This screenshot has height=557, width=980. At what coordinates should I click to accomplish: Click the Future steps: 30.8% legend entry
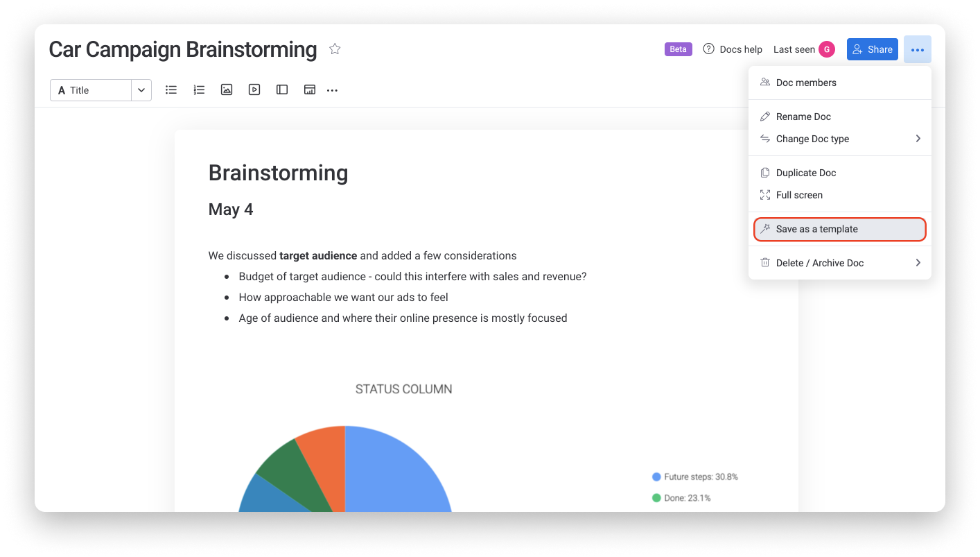[695, 477]
